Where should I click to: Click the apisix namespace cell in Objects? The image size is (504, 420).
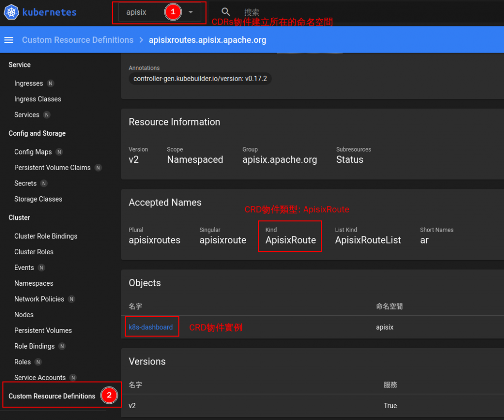(385, 327)
